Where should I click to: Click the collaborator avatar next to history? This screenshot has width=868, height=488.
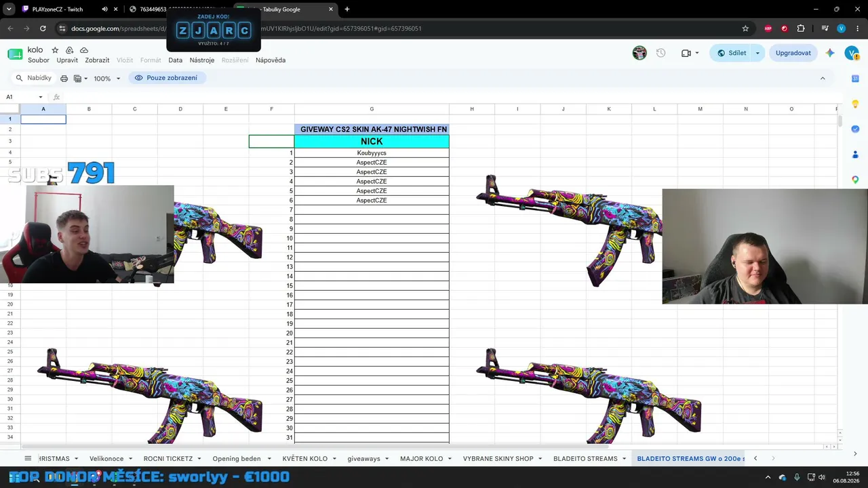[639, 53]
